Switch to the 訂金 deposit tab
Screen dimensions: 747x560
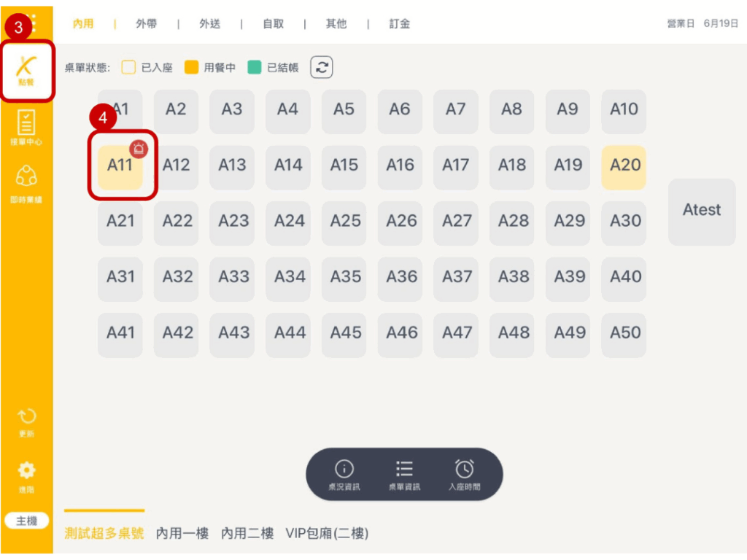point(400,24)
